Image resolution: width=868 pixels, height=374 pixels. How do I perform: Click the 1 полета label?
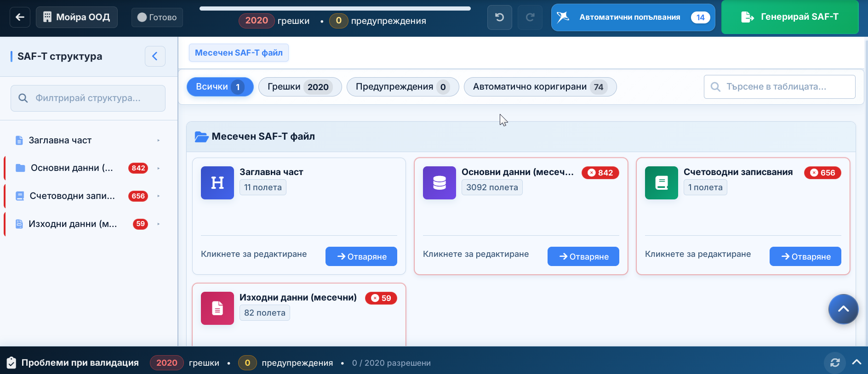click(x=705, y=187)
